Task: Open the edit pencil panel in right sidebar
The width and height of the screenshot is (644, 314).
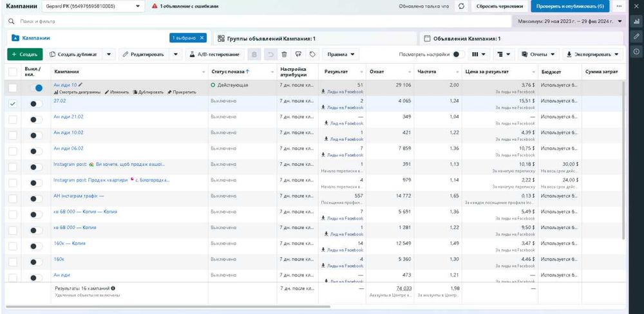Action: click(x=636, y=37)
